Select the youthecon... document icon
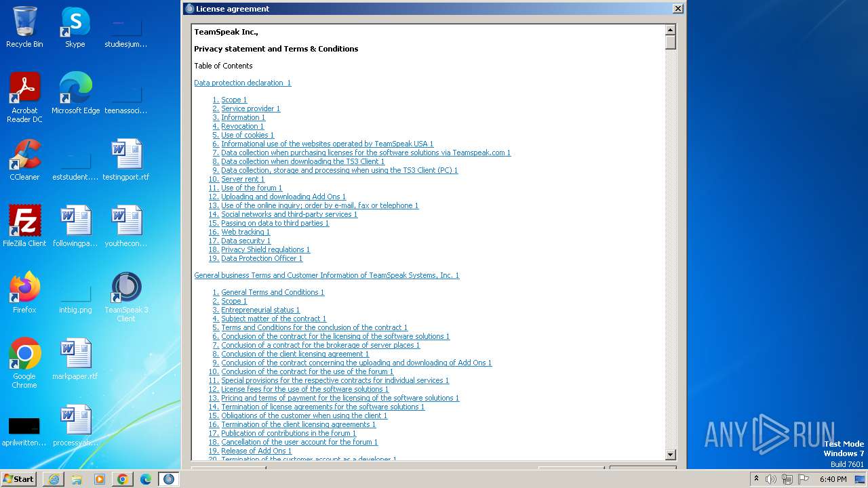This screenshot has height=488, width=868. tap(126, 226)
